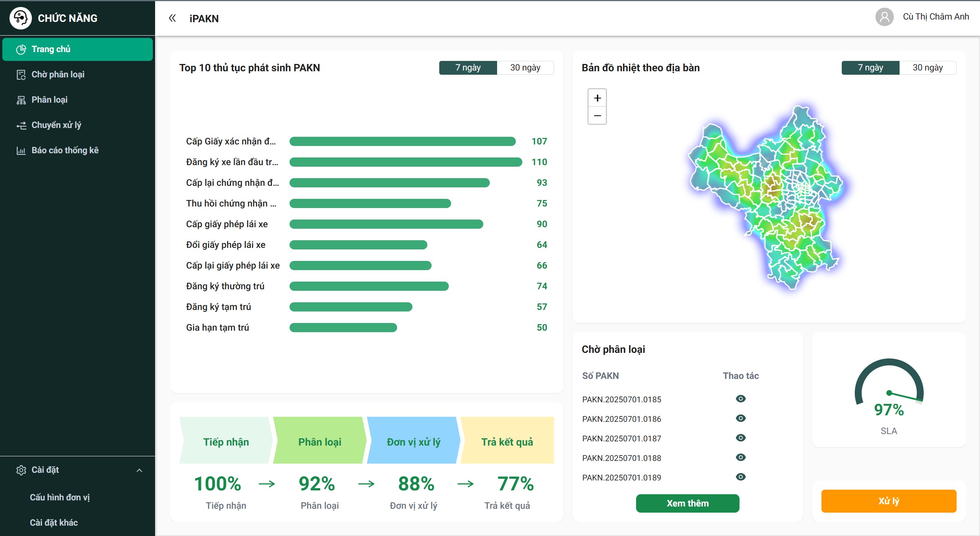Open Chờ phân loại sidebar icon
Viewport: 980px width, 536px height.
[x=21, y=75]
